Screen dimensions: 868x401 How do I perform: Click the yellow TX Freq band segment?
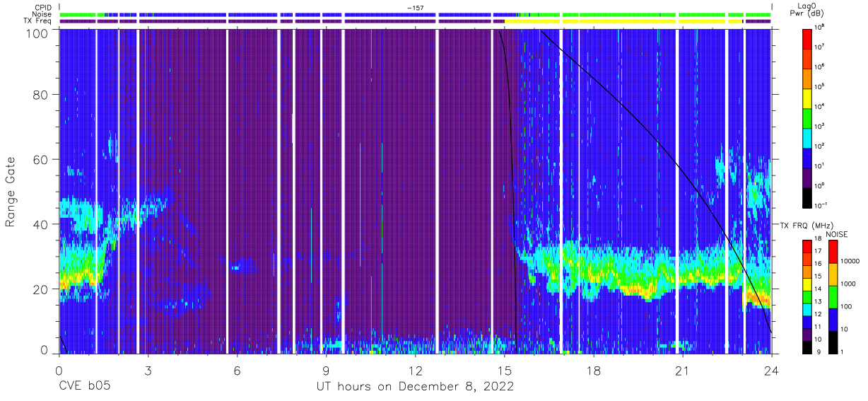pyautogui.click(x=623, y=21)
